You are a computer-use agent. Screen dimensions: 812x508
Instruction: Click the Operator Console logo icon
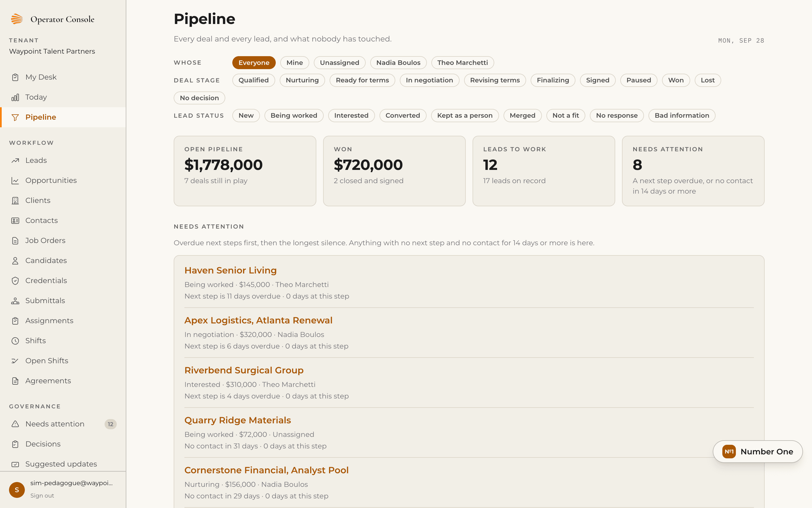[x=17, y=19]
